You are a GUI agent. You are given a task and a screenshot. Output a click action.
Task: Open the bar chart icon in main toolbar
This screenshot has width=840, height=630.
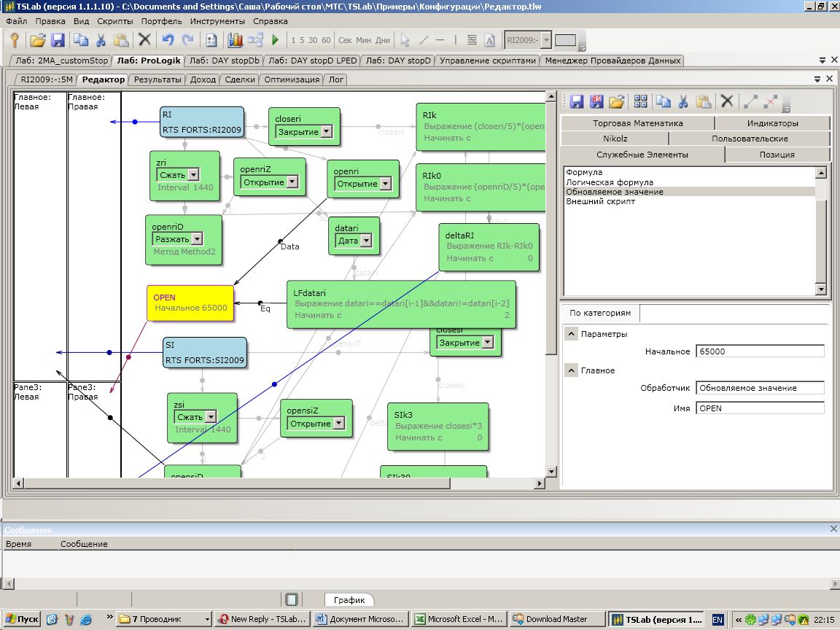click(x=235, y=40)
